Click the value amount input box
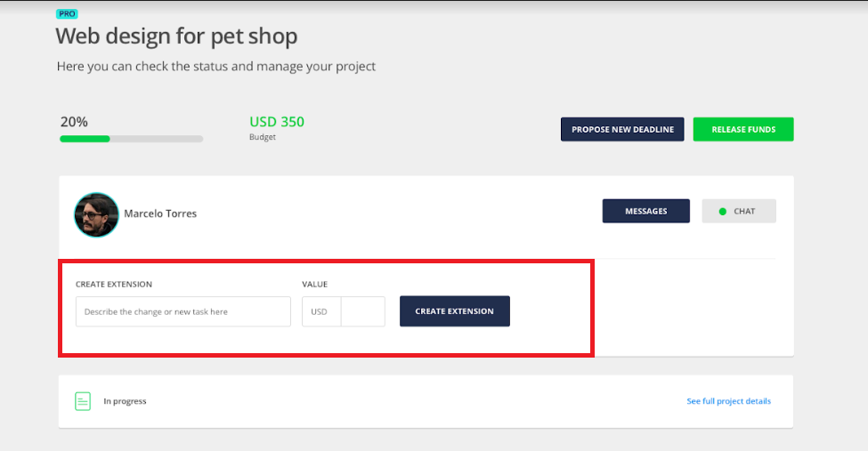This screenshot has width=868, height=451. [x=363, y=312]
